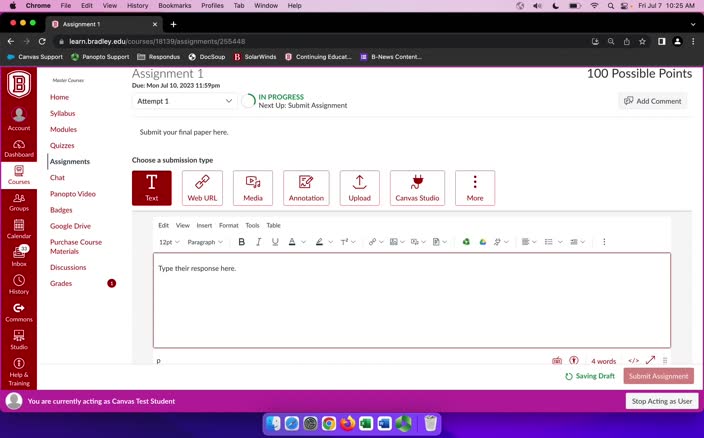Click the Add Comment button
Viewport: 704px width, 438px height.
point(653,101)
